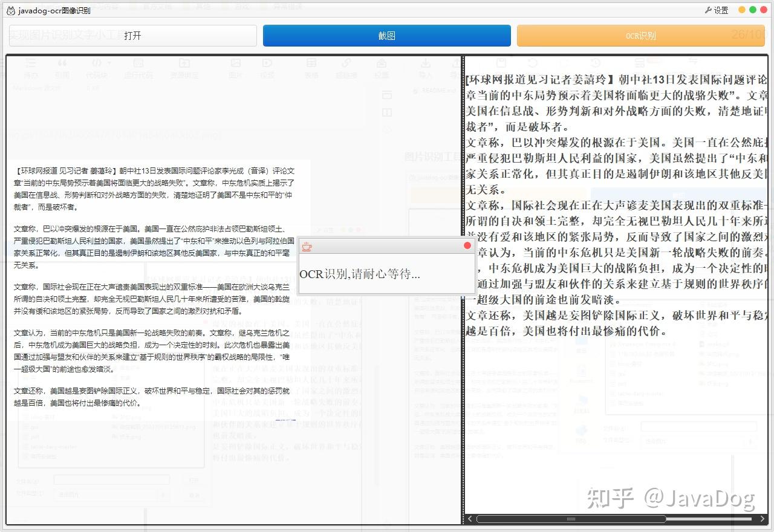
Task: Select the 引用 quote icon in the editor toolbar
Action: click(62, 62)
